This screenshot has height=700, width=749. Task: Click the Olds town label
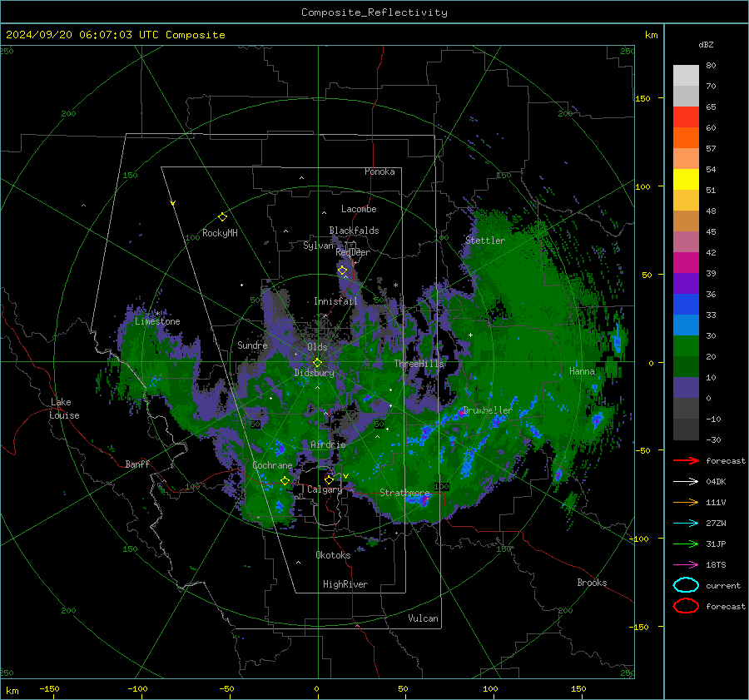[317, 347]
